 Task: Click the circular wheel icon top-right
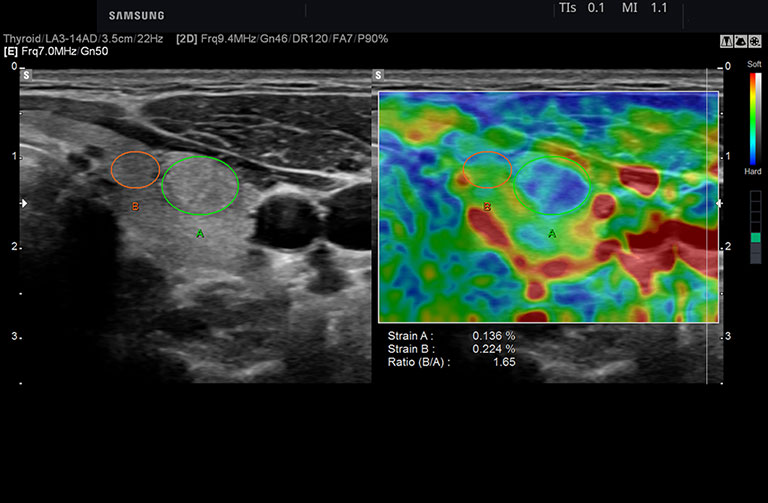point(755,42)
